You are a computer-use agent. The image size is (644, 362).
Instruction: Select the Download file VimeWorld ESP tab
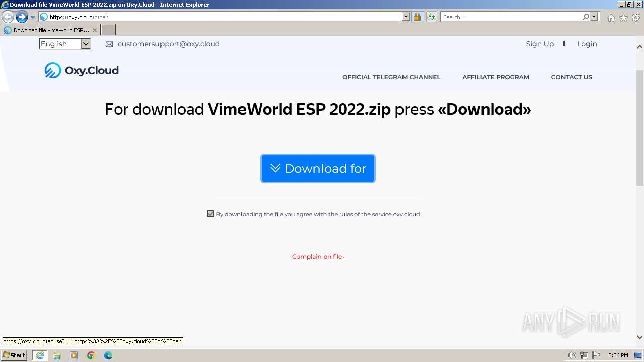(50, 30)
